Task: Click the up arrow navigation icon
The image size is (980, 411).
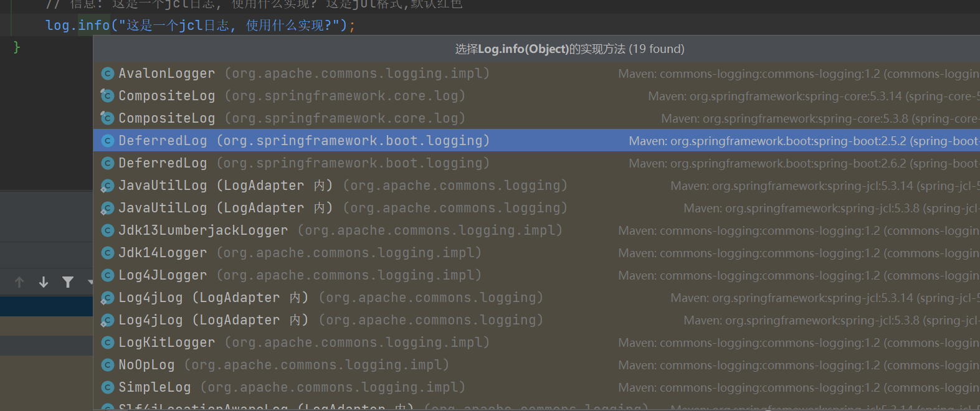Action: pos(19,282)
